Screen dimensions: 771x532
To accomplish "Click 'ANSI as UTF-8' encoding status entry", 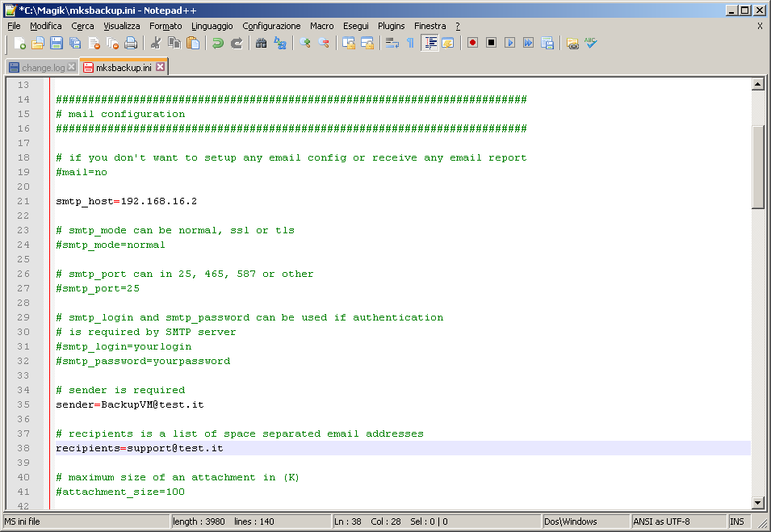I will [661, 522].
